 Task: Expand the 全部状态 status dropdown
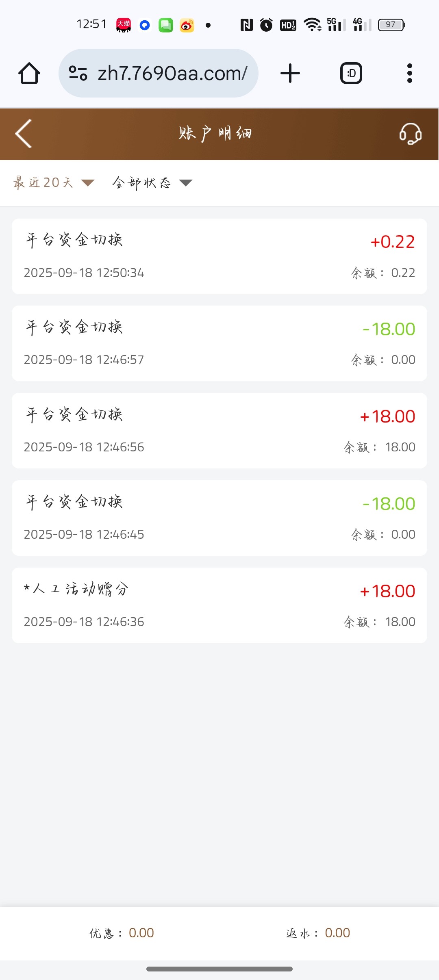pos(141,183)
